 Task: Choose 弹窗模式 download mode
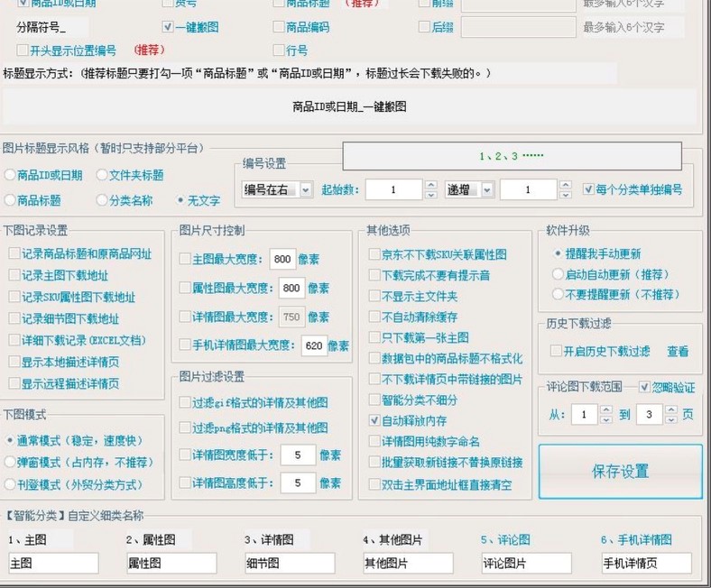(9, 462)
